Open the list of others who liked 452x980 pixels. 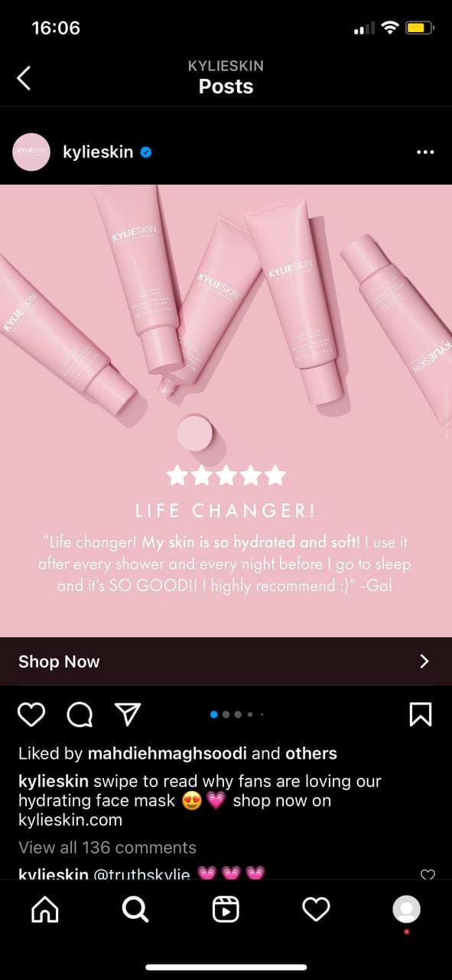point(311,753)
